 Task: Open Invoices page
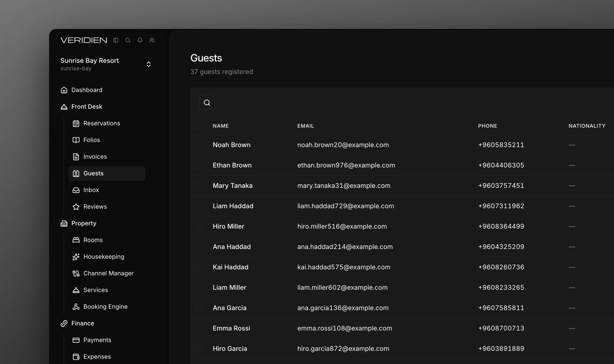[x=95, y=157]
